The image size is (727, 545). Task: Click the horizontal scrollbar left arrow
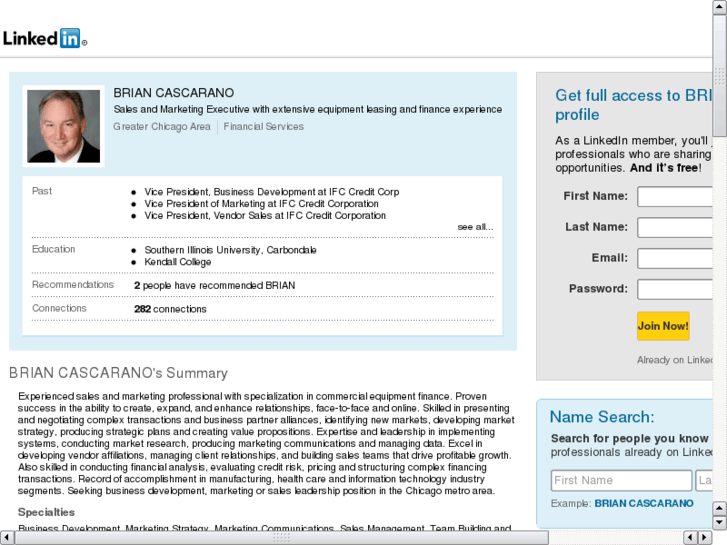point(7,538)
